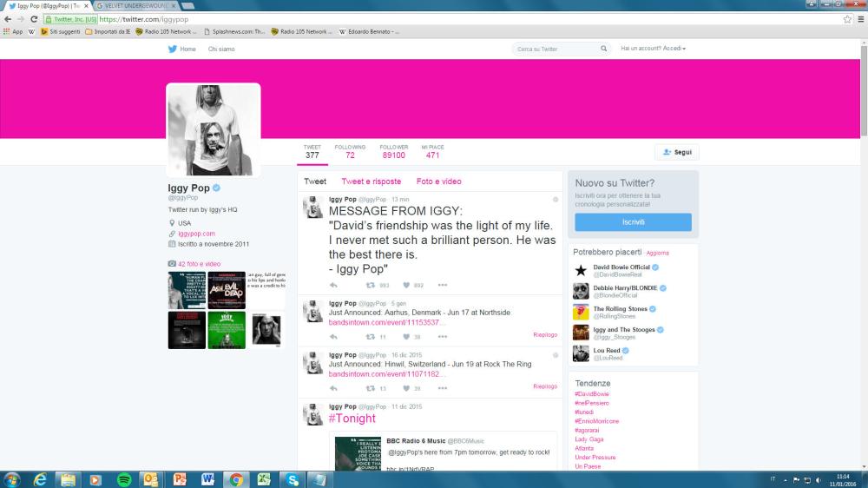
Task: Like the MESSAGE FROM IGGY tweet
Action: (x=406, y=286)
